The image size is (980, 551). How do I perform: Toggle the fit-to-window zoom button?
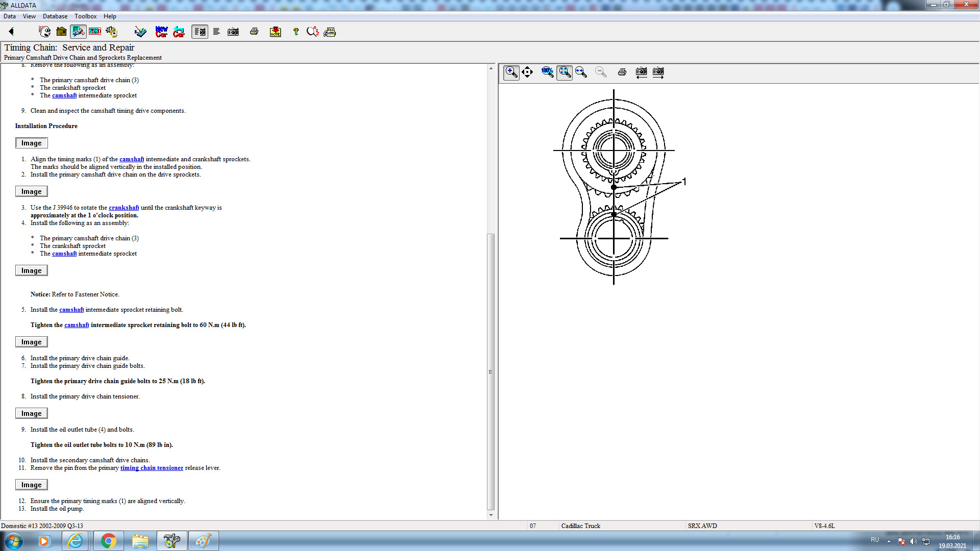point(564,72)
